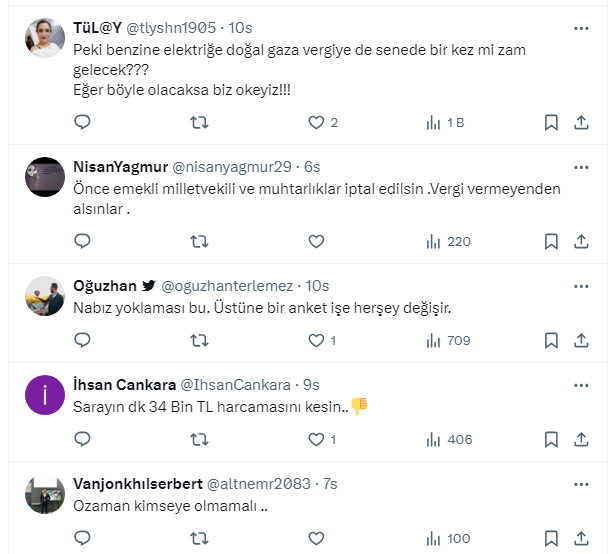
Task: Retweet Oğuzhan's Nabız yoklaması tweet
Action: click(199, 340)
